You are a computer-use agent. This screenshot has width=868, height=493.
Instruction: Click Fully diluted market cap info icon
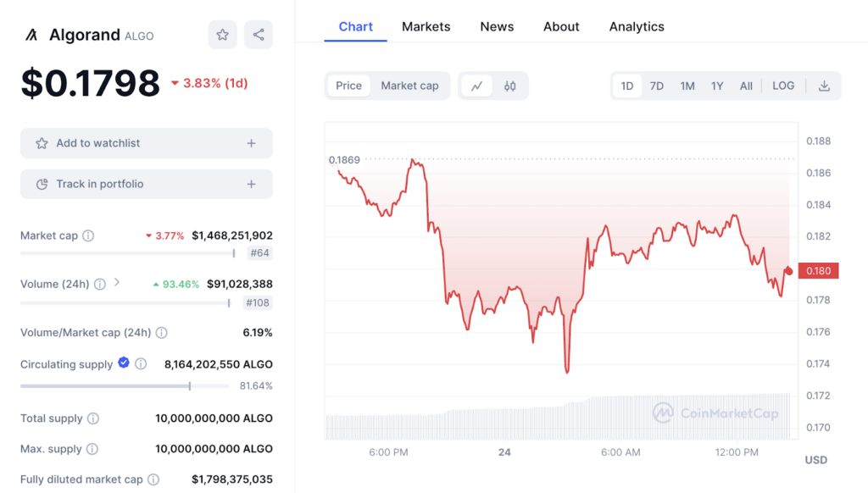[153, 479]
